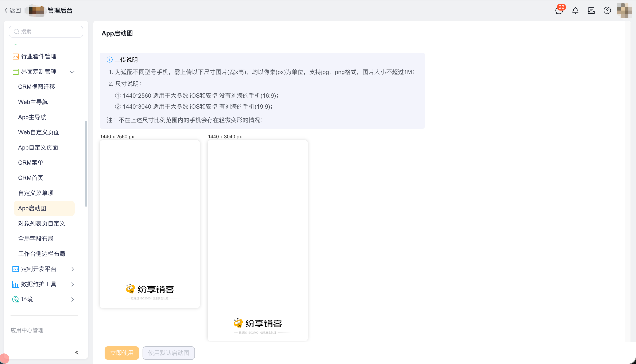Click the sidebar vertical scrollbar
This screenshot has width=636, height=364.
point(86,164)
